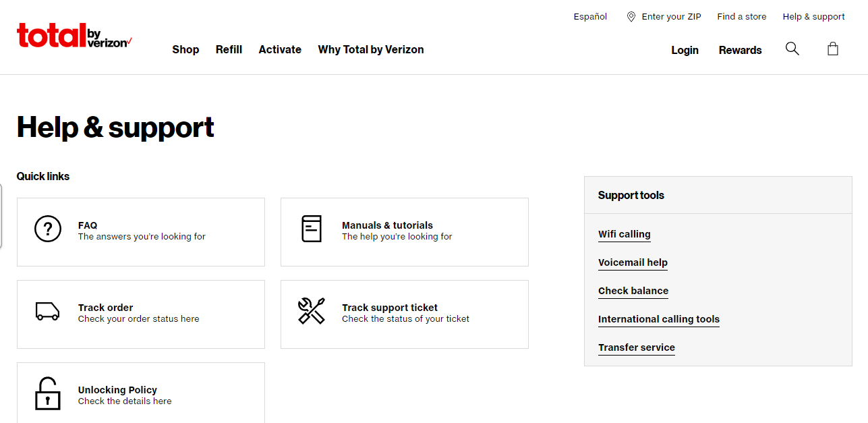Image resolution: width=868 pixels, height=423 pixels.
Task: Open International calling tools
Action: pyautogui.click(x=658, y=319)
